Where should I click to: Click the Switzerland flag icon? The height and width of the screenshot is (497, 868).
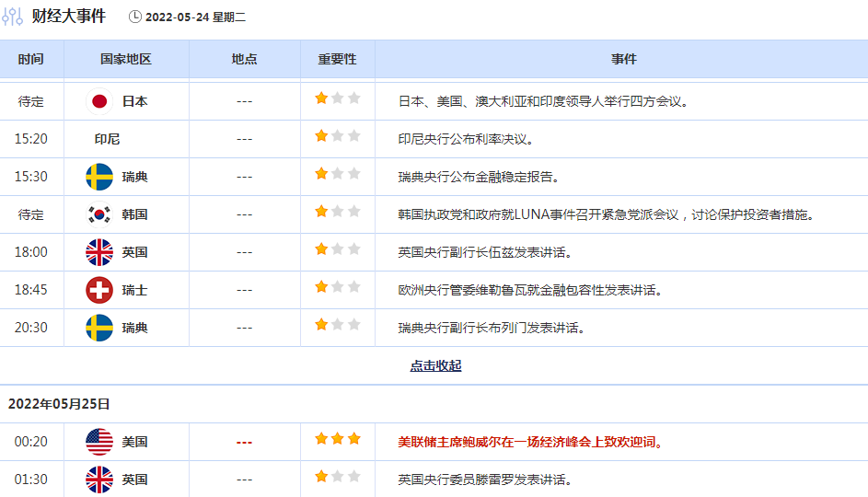(x=99, y=290)
